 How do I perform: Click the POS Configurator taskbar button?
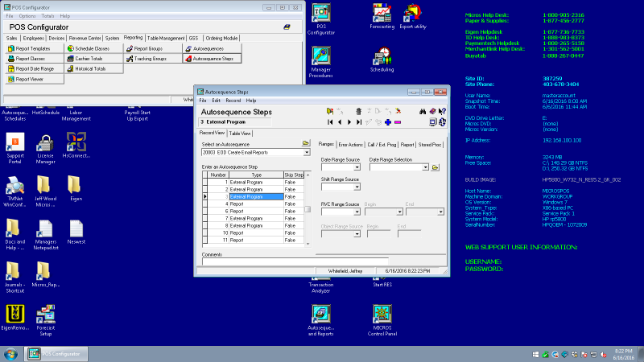point(56,354)
